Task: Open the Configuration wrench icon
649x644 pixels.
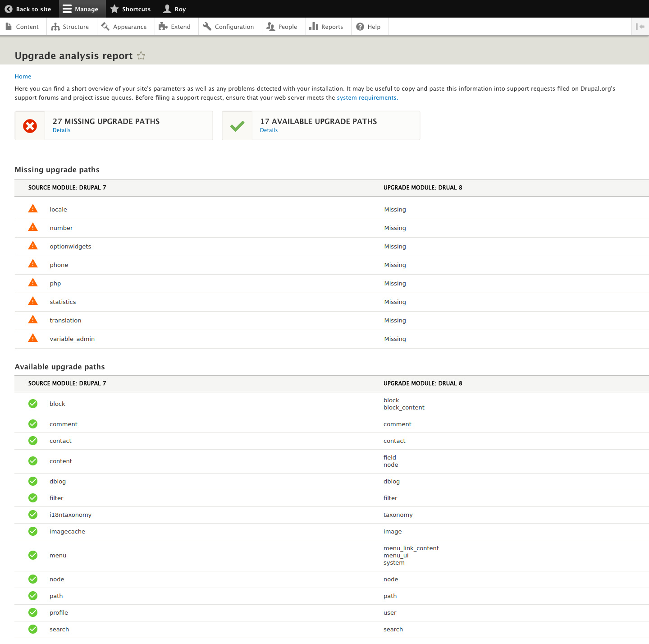Action: coord(207,26)
